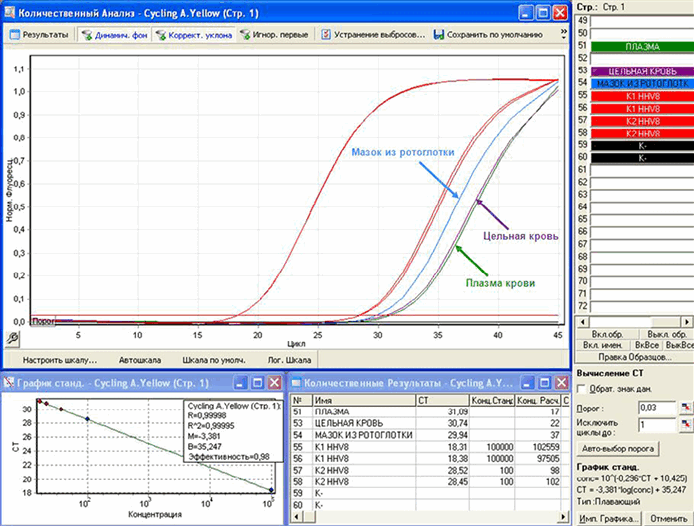Click Игнор. первые toolbar button
Viewport: 700px width, 531px height.
click(276, 34)
